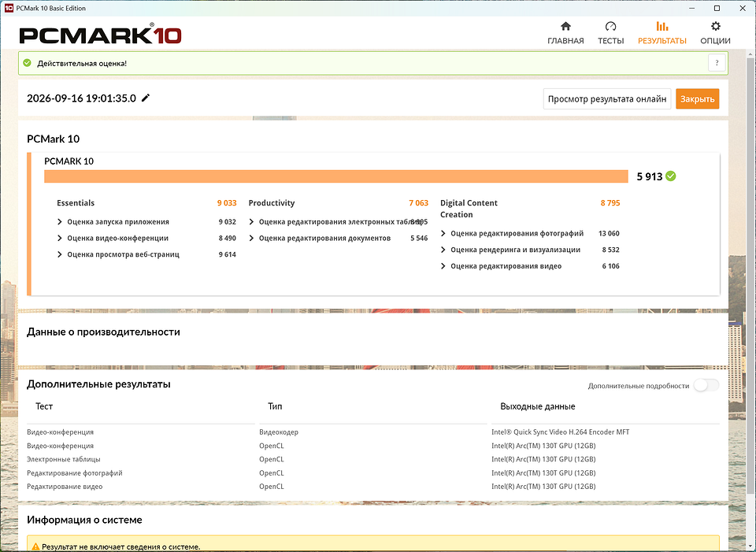Viewport: 756px width, 552px height.
Task: Click the gear icon above ОПЦИИ
Action: (716, 26)
